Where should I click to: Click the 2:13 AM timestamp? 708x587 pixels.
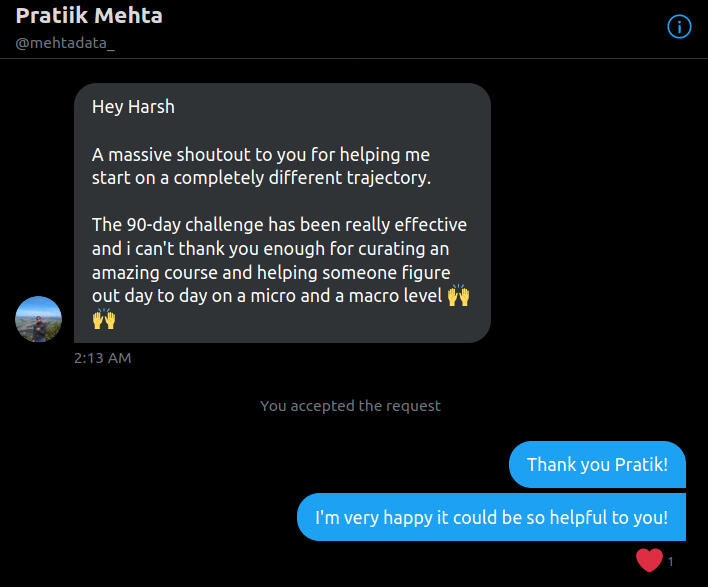point(102,358)
